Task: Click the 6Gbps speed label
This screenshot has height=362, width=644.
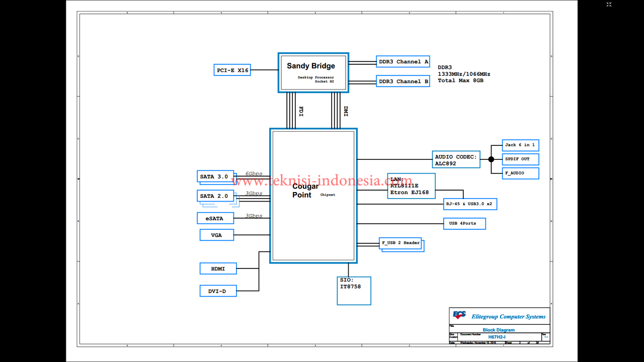Action: click(x=254, y=174)
